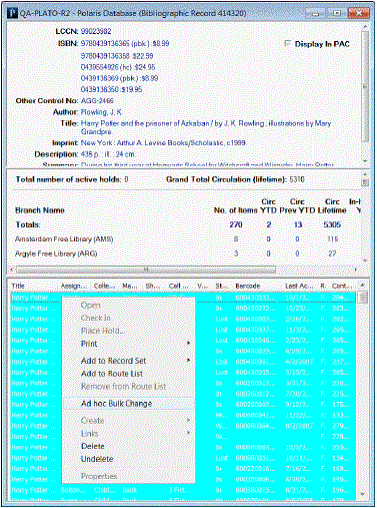Click the scroll-left arrow of branch grid
377x508 pixels.
(12, 269)
